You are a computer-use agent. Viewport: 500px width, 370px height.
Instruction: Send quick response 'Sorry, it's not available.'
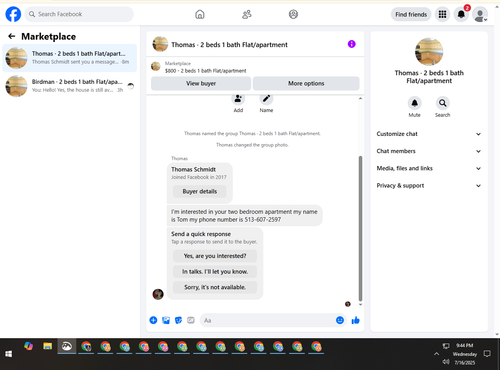point(215,287)
